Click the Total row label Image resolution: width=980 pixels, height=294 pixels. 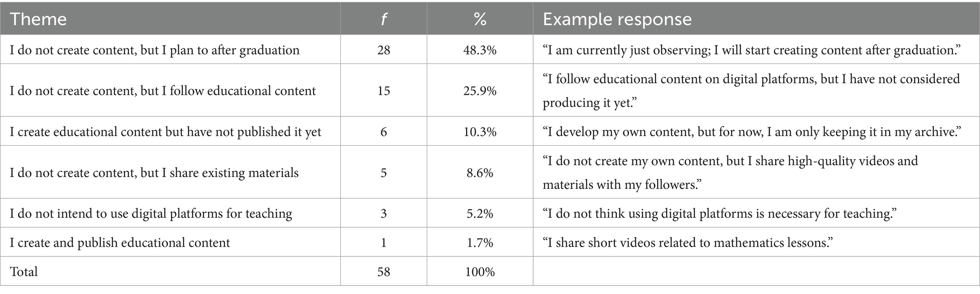pos(24,272)
